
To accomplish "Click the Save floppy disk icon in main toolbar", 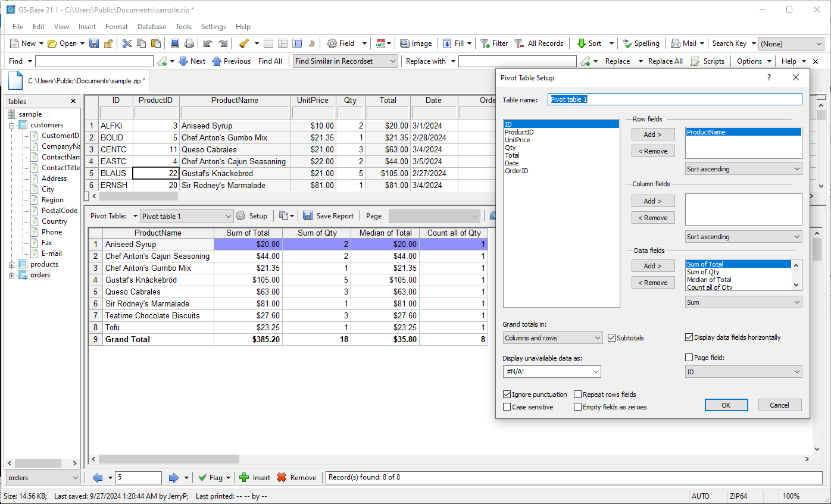I will click(94, 43).
